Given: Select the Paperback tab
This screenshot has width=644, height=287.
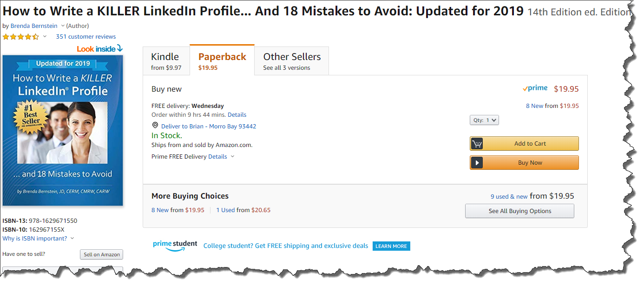Looking at the screenshot, I should pyautogui.click(x=222, y=60).
